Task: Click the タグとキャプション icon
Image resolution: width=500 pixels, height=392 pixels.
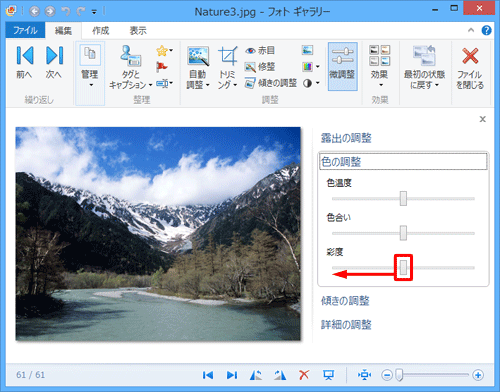Action: [x=131, y=56]
